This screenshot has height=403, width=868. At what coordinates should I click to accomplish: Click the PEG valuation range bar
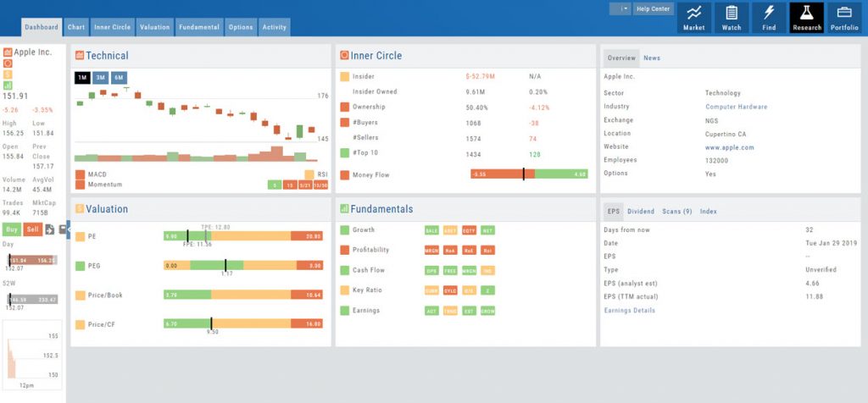[243, 265]
